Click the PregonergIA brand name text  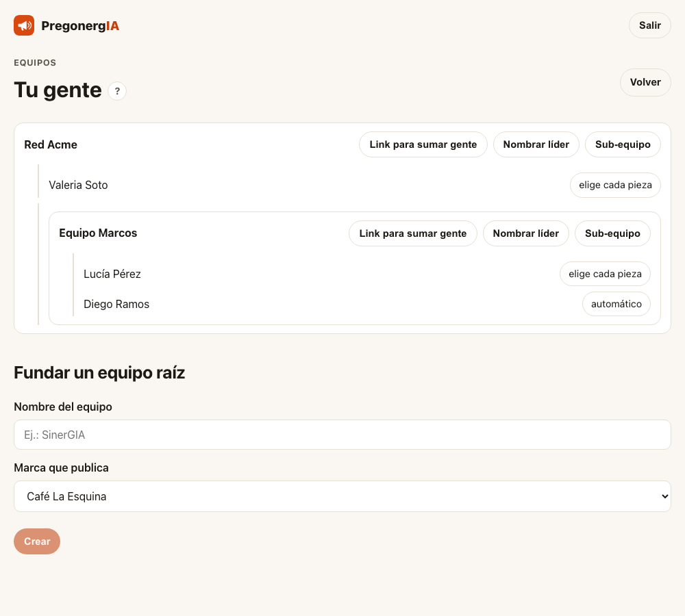[80, 26]
